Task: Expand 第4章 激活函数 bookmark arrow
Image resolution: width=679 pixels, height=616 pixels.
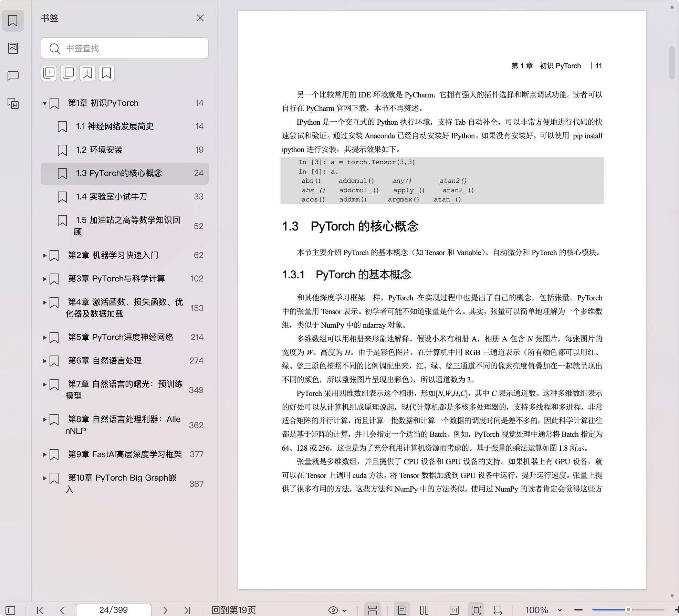Action: pos(45,302)
